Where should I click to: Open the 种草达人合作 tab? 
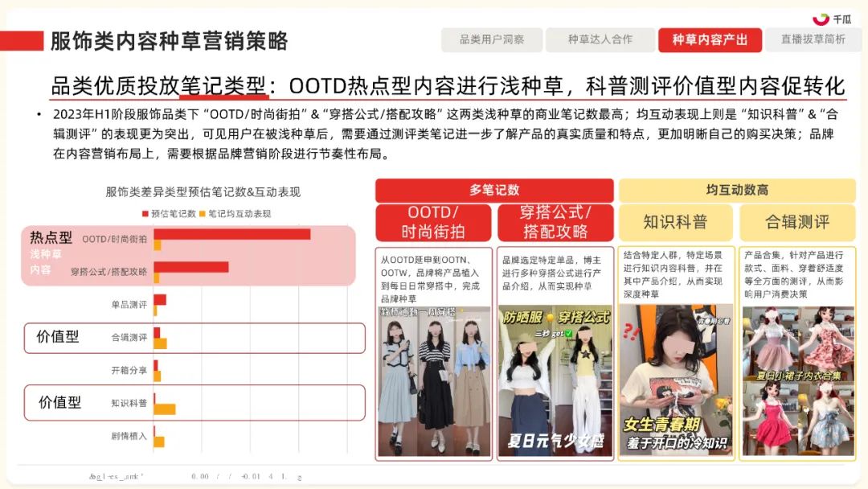(x=600, y=40)
